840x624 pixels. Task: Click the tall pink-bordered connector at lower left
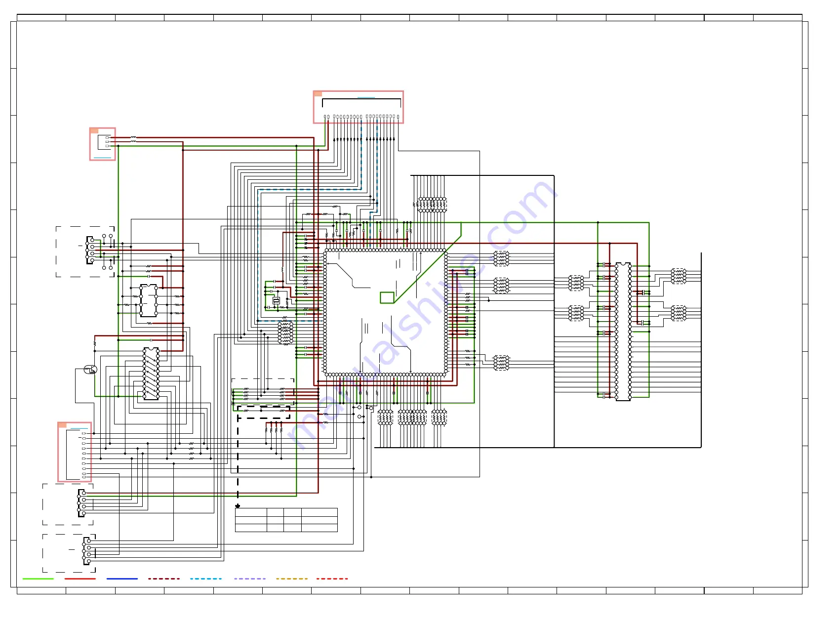click(x=75, y=452)
